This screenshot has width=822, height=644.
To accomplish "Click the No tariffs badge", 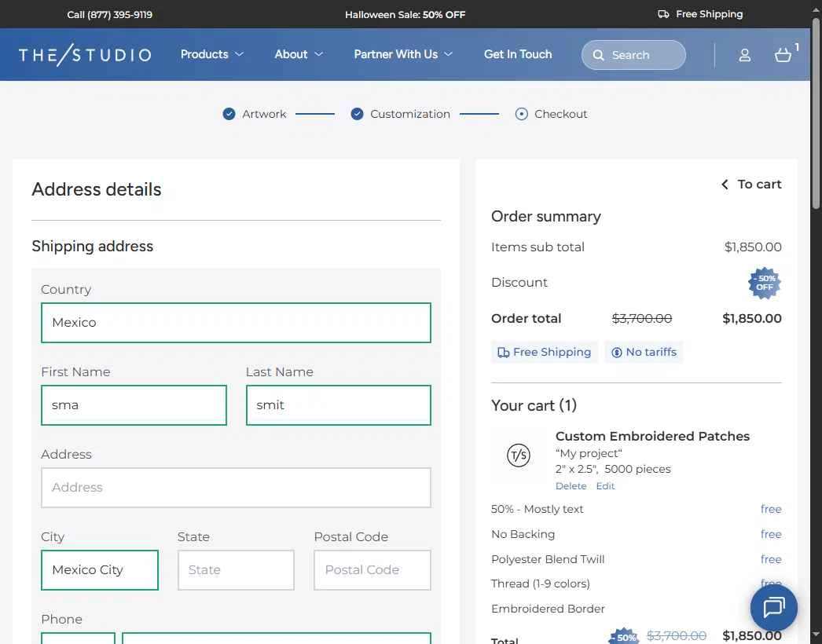I will (x=644, y=352).
